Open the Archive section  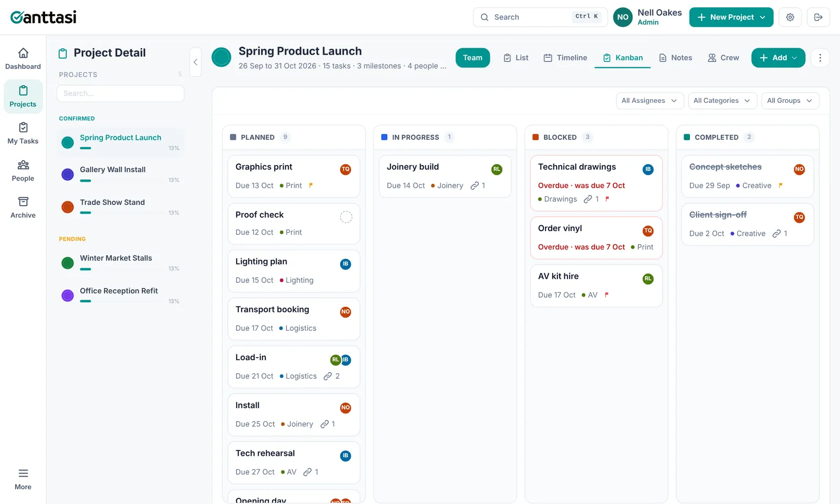pyautogui.click(x=23, y=207)
